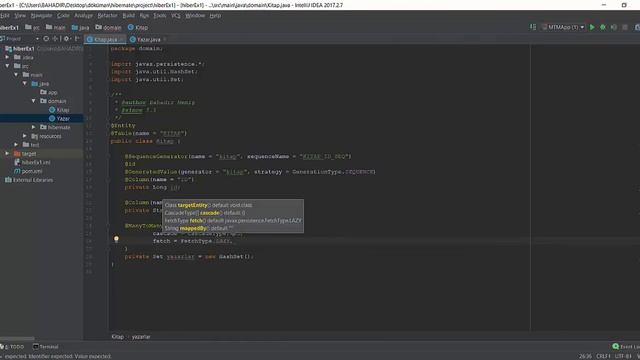The height and width of the screenshot is (360, 640).
Task: Click build project icon near run configuration
Action: click(533, 27)
